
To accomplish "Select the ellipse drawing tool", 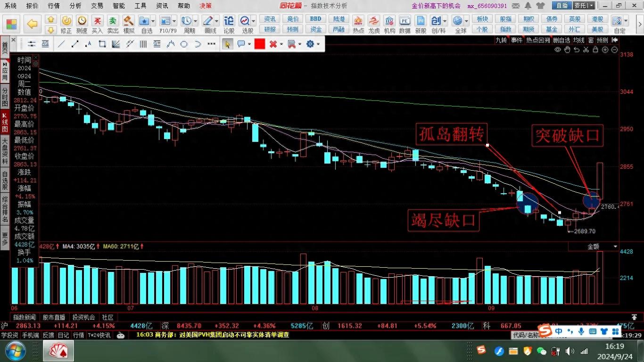I will [x=184, y=44].
